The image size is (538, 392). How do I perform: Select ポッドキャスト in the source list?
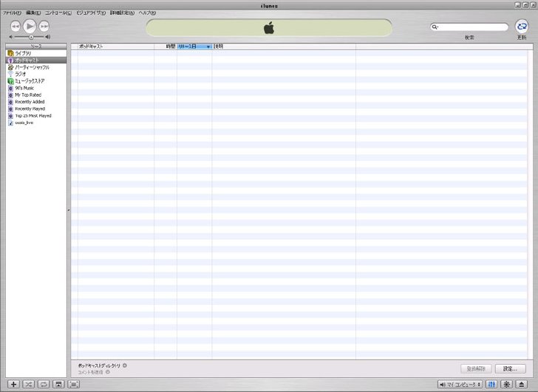36,61
